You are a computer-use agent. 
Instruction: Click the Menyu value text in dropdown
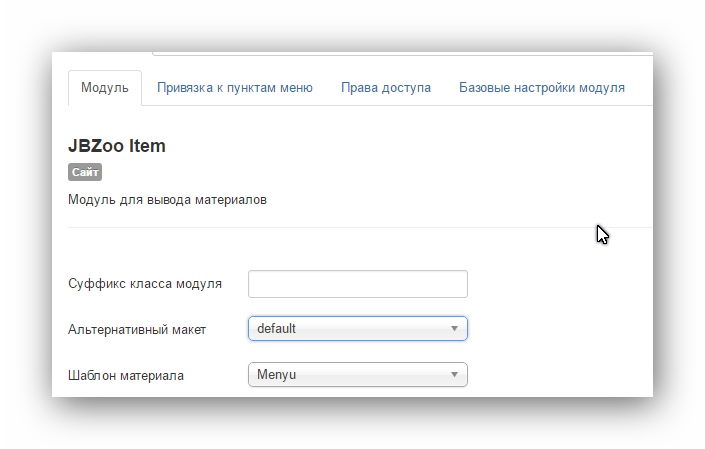pos(277,375)
